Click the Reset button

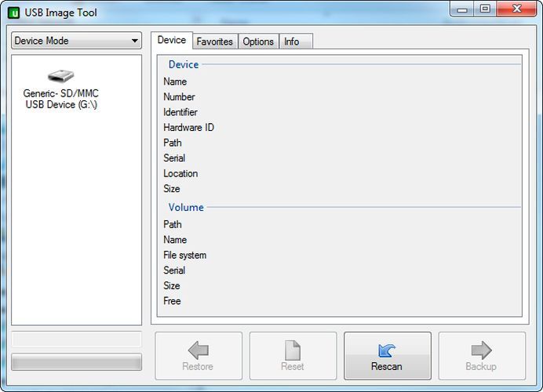pyautogui.click(x=293, y=356)
